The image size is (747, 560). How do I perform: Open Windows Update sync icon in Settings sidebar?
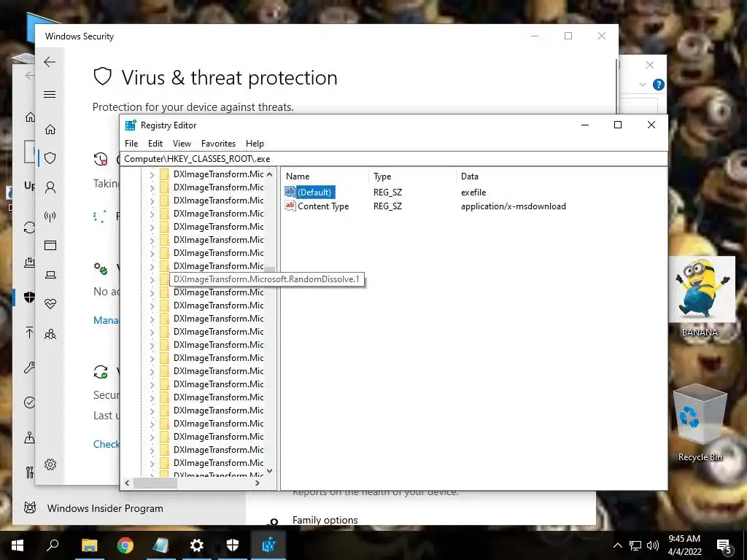(29, 227)
